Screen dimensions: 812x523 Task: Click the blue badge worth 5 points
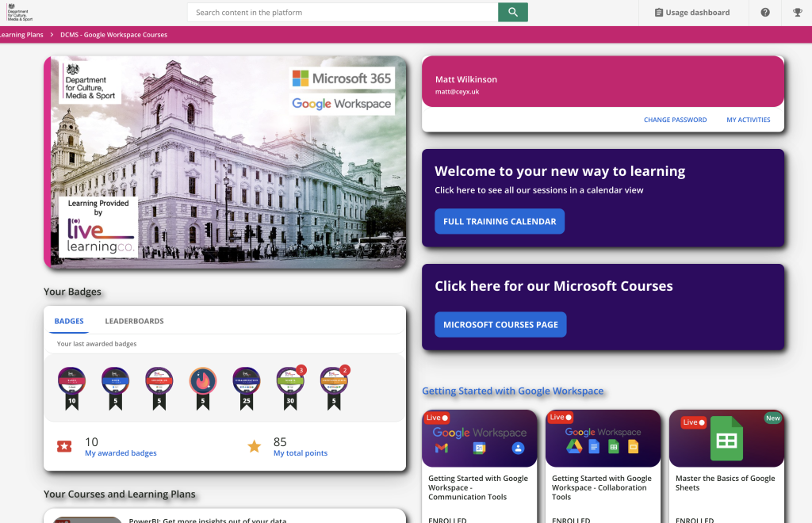click(x=115, y=381)
